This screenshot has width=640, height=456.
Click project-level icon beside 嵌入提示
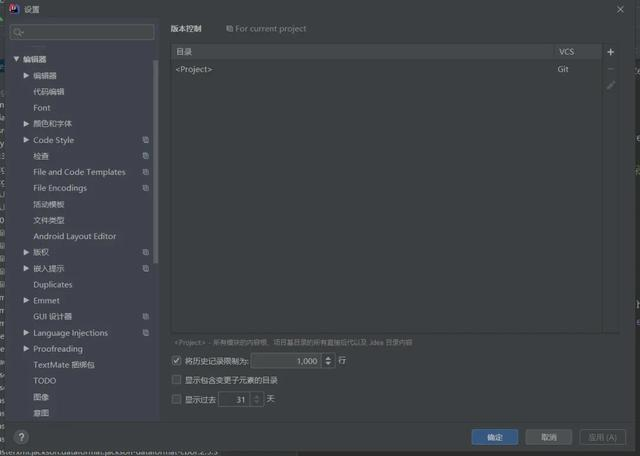(x=145, y=268)
